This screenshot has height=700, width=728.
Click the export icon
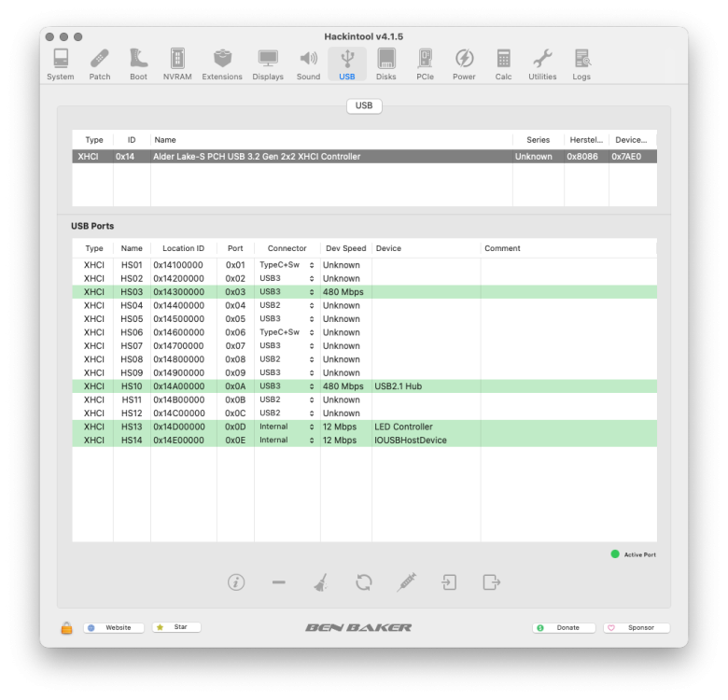(x=492, y=582)
